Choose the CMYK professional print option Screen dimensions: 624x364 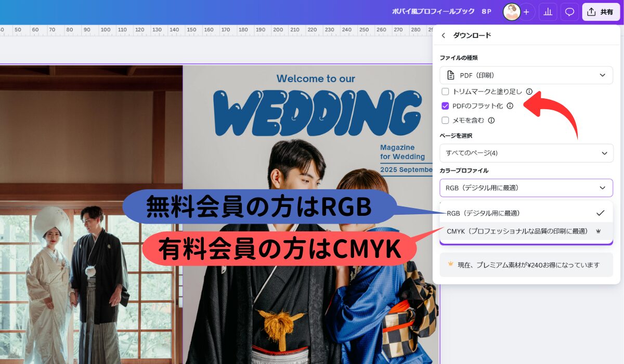(526, 231)
